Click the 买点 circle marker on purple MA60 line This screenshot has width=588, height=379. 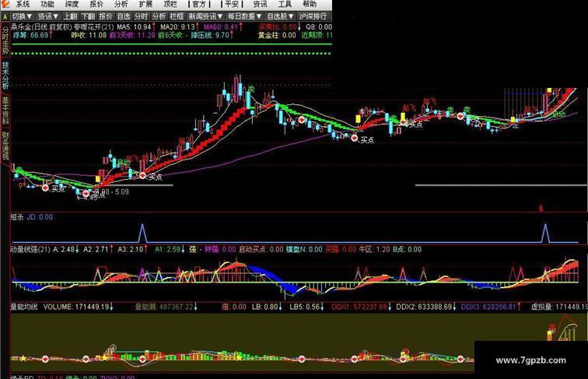pyautogui.click(x=355, y=138)
